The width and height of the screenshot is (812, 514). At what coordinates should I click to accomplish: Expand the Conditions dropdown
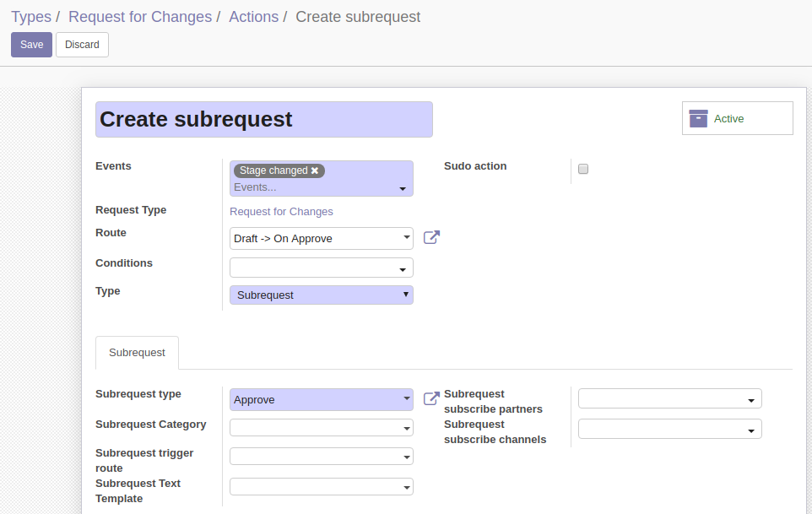(x=321, y=268)
